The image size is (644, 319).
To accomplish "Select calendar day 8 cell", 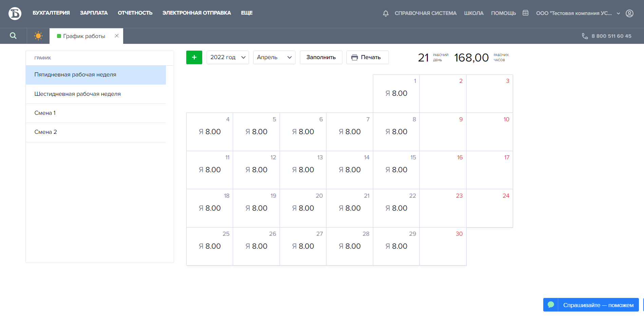I will (396, 132).
